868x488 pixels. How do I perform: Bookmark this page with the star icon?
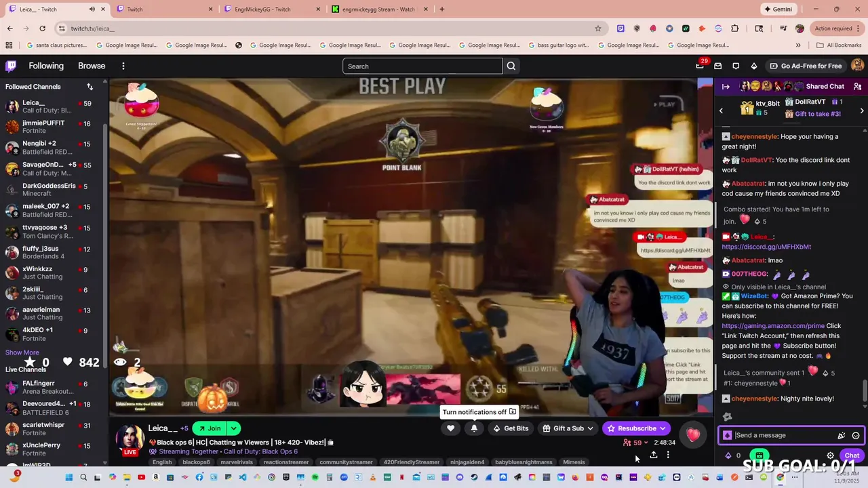[597, 28]
